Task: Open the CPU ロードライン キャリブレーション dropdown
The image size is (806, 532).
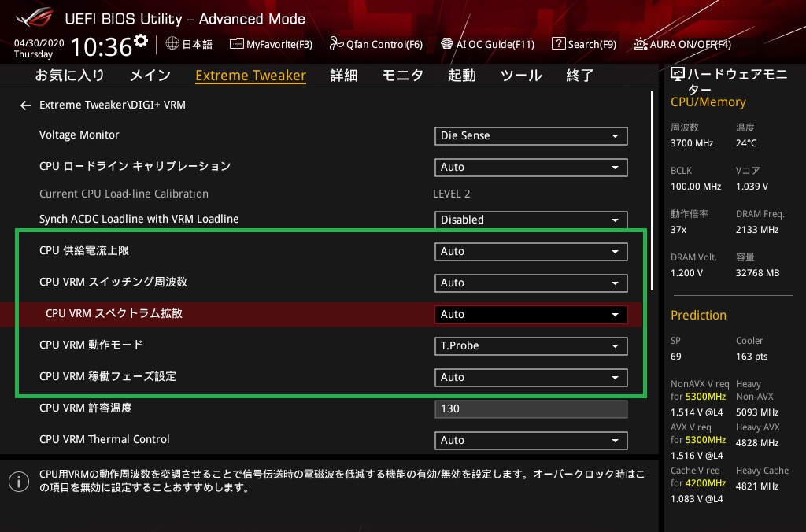Action: click(x=531, y=167)
